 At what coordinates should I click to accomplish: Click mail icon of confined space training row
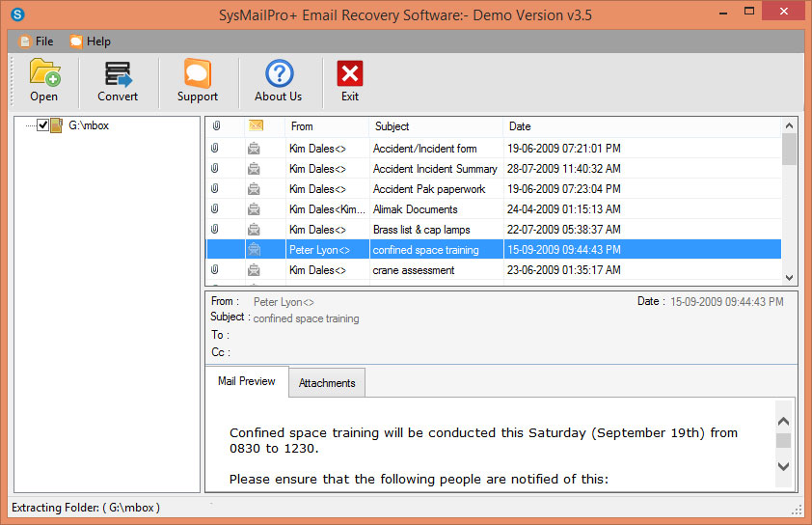[x=254, y=249]
